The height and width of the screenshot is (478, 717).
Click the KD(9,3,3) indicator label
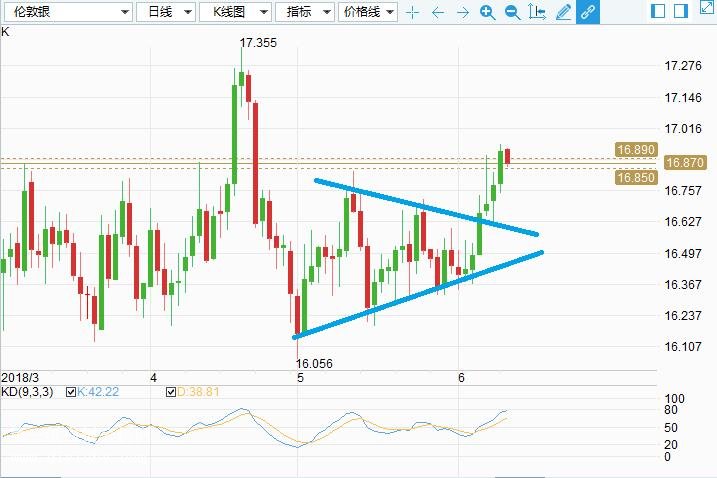(x=27, y=392)
